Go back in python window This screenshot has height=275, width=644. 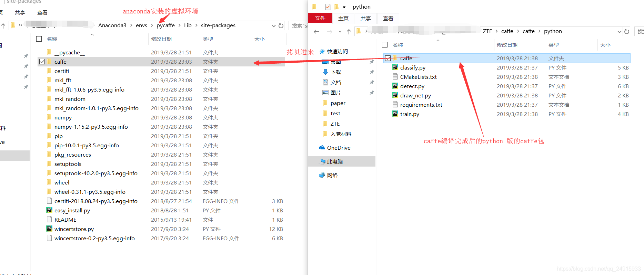(316, 32)
